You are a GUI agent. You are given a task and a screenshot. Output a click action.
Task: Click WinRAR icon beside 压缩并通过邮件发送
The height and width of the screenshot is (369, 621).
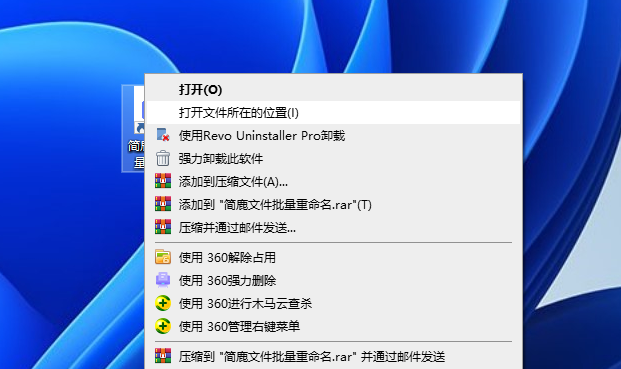[x=163, y=227]
